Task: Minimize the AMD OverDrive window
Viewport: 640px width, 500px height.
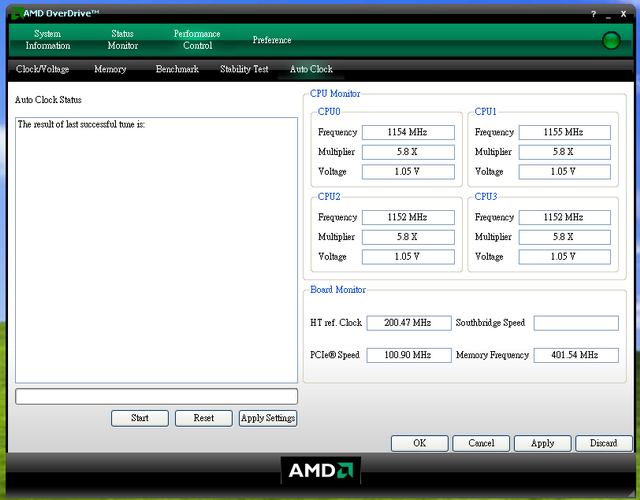Action: (608, 16)
